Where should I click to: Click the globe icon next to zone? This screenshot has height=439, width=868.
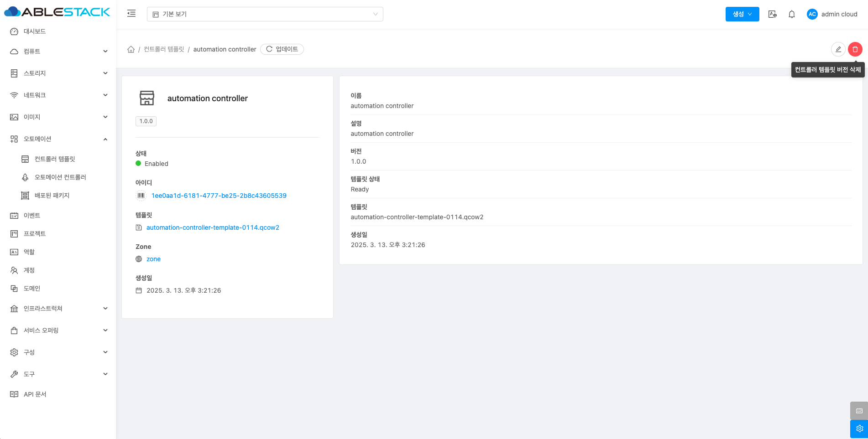pyautogui.click(x=139, y=259)
